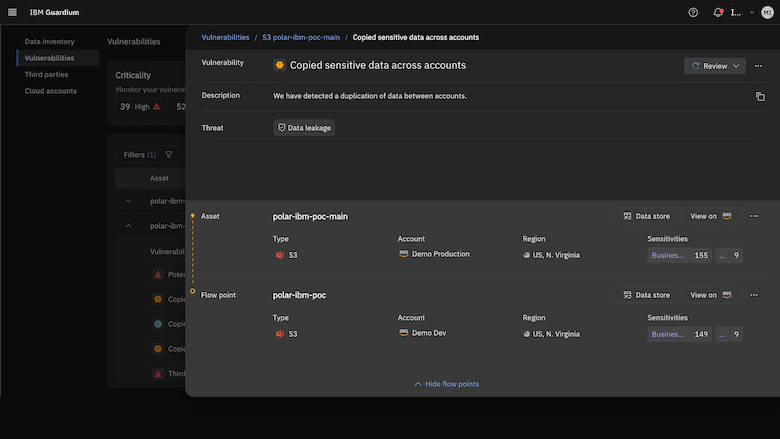Collapse the second polar-ibm asset row chevron
This screenshot has width=780, height=439.
(x=128, y=226)
